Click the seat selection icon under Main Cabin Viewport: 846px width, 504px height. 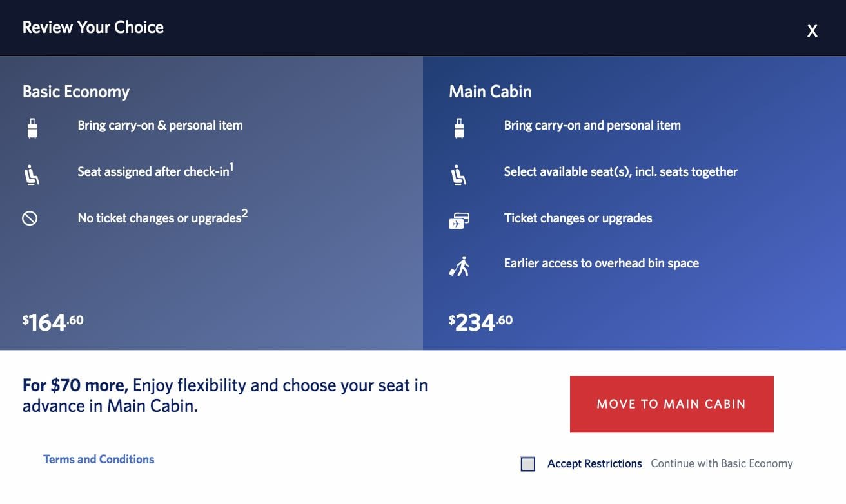459,173
